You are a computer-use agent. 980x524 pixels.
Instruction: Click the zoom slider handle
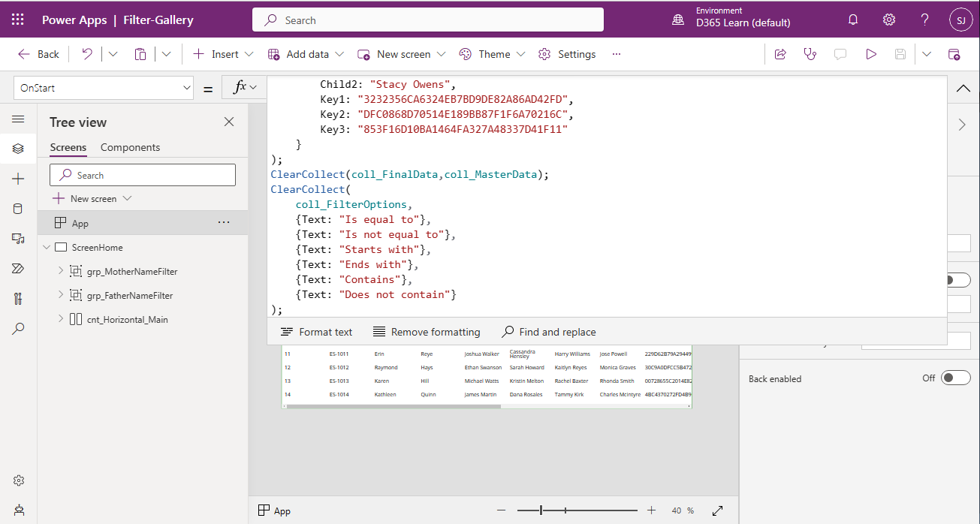pos(541,510)
